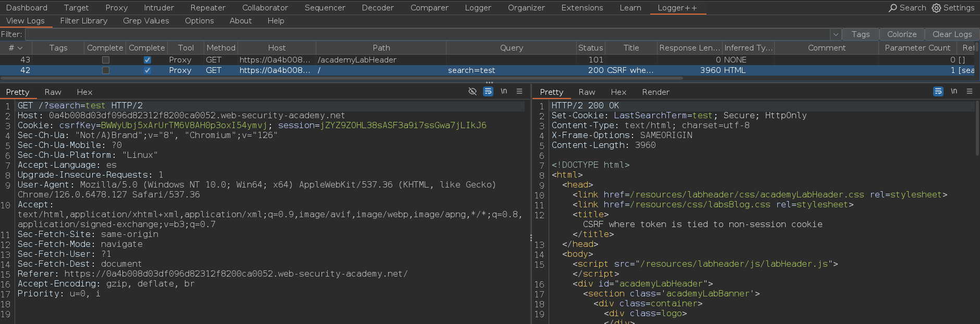Switch to the Comparer tab
This screenshot has height=324, width=980.
pyautogui.click(x=429, y=8)
